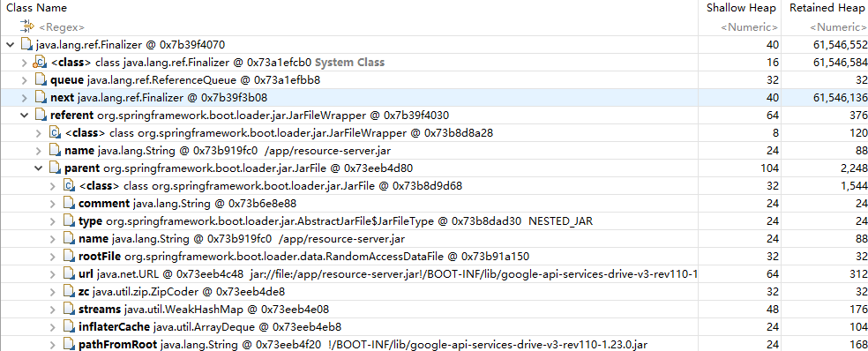Click the Finalizer @ 0x7b39f4070 object icon
Viewport: 868px width, 351px height.
tap(26, 44)
